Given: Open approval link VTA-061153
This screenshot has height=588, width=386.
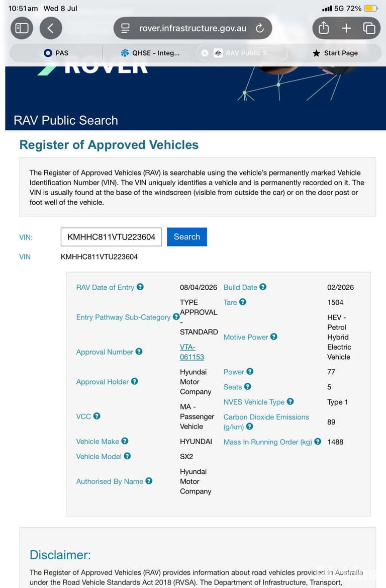Looking at the screenshot, I should 192,352.
